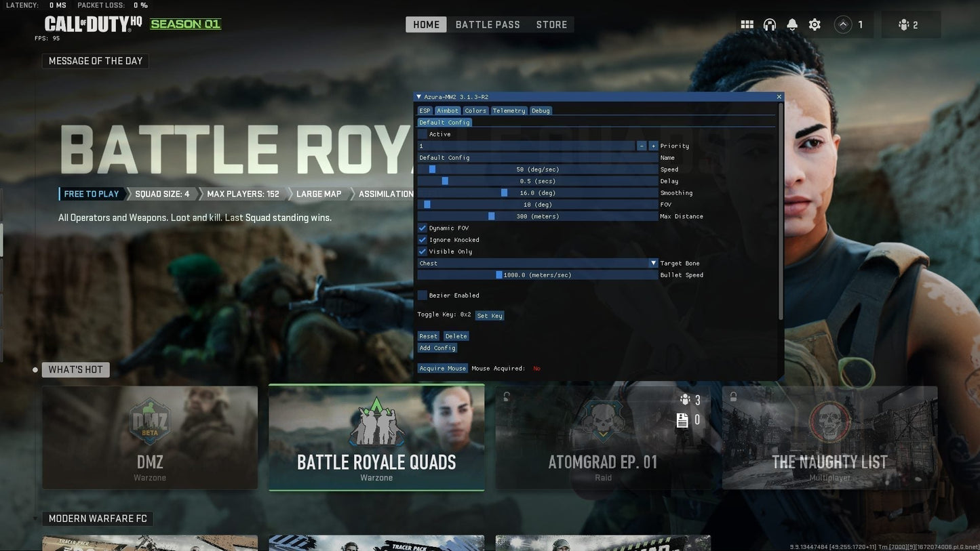Click the lock icon on Atomgrad card

tap(507, 396)
